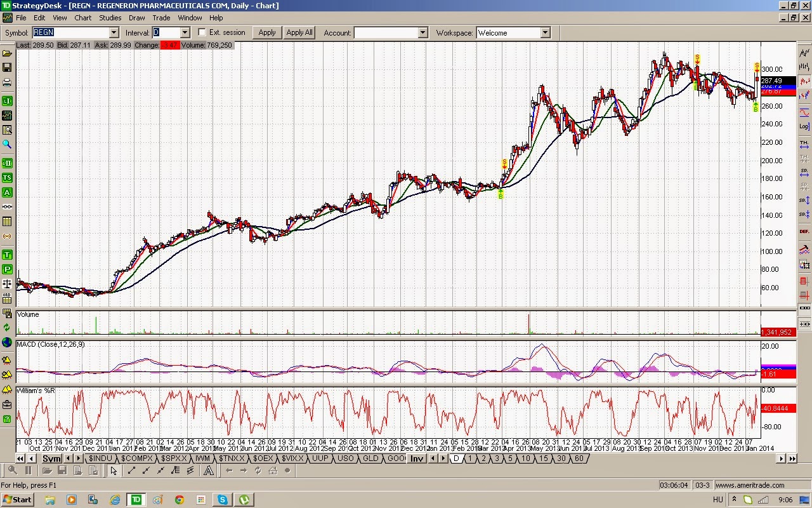
Task: Open Skype from taskbar
Action: [223, 500]
